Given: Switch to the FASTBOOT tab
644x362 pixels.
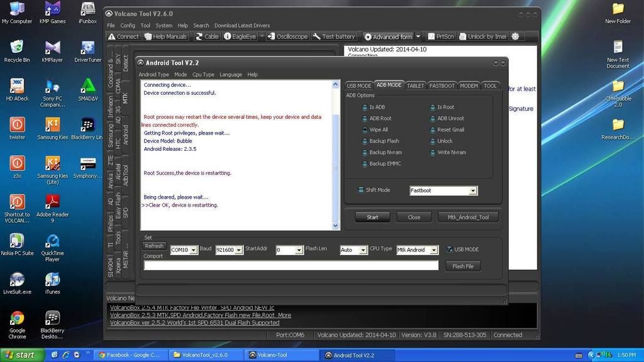Looking at the screenshot, I should click(x=442, y=85).
